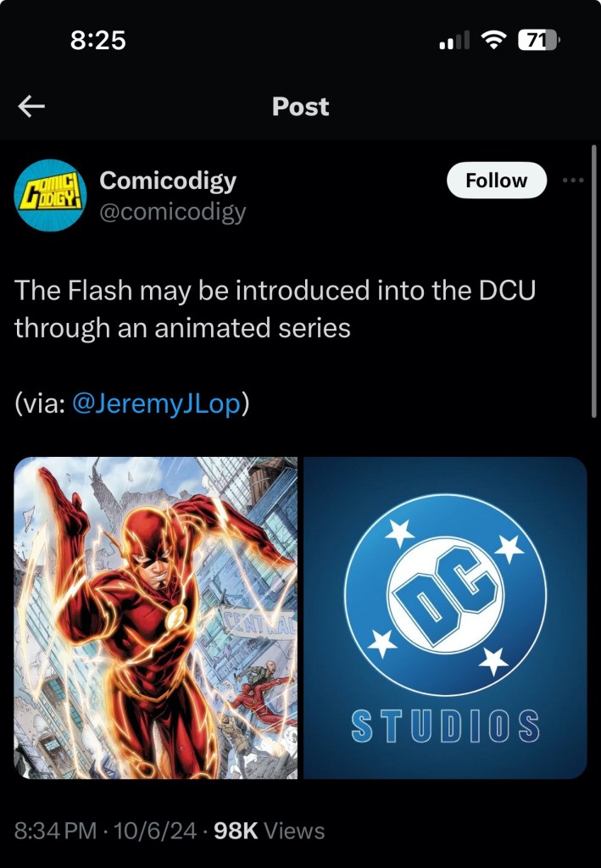
Task: Tap the 98K Views count
Action: pos(269,831)
